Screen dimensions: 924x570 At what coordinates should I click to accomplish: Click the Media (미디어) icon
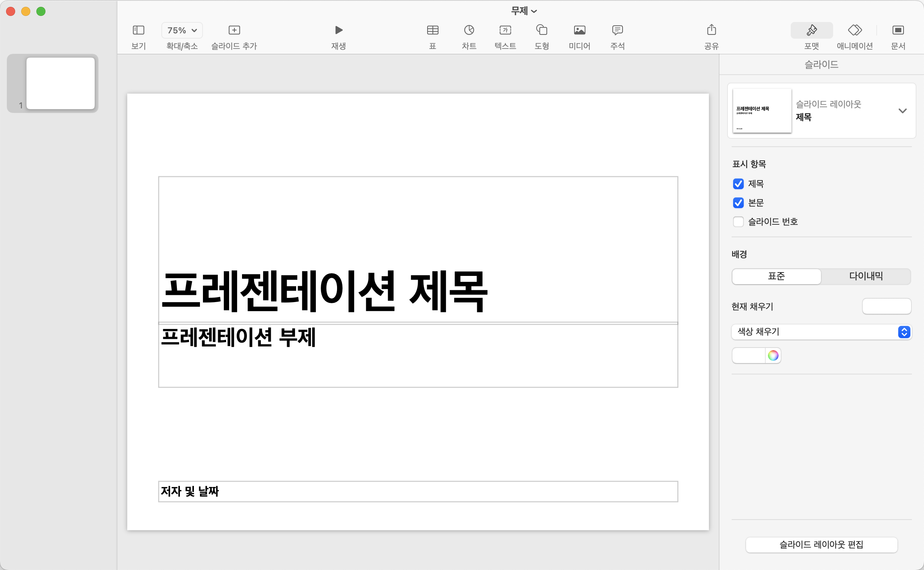579,30
